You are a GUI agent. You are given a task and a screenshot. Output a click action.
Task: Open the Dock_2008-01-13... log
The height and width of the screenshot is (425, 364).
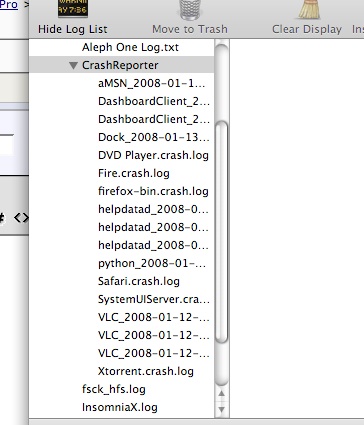[x=154, y=137]
